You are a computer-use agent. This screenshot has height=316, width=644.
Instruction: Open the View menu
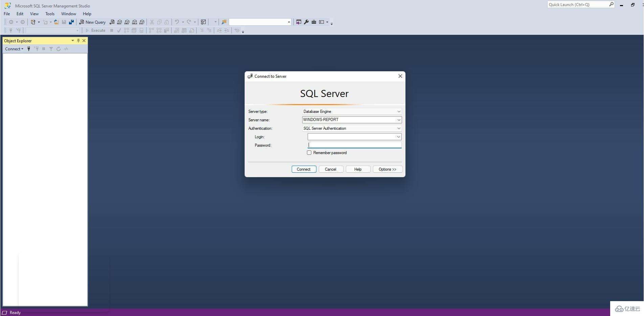(x=34, y=14)
